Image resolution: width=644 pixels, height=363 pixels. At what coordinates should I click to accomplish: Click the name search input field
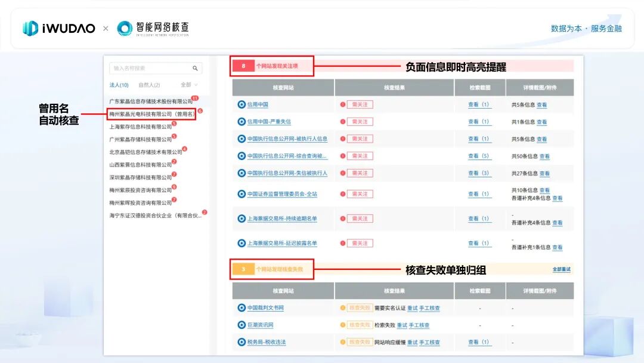156,68
